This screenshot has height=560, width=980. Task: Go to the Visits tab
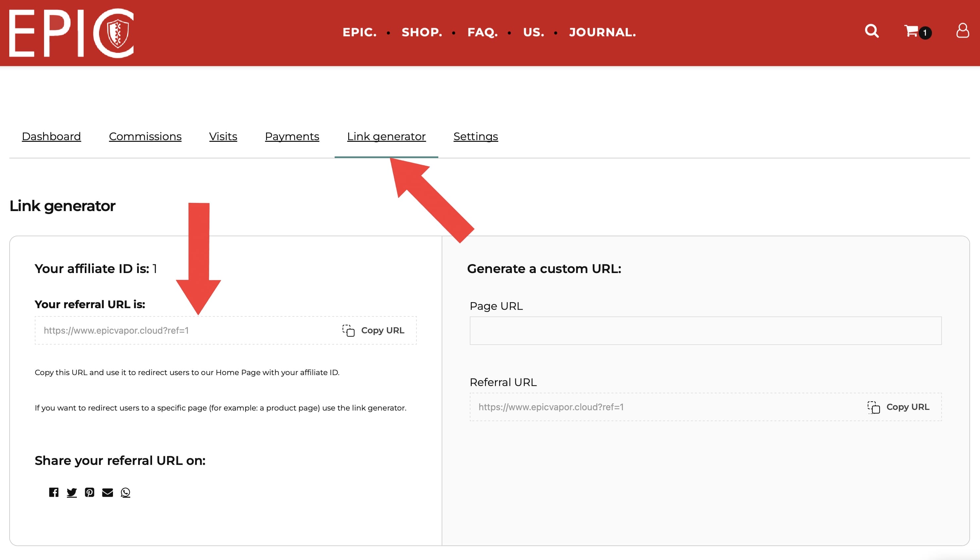tap(223, 137)
